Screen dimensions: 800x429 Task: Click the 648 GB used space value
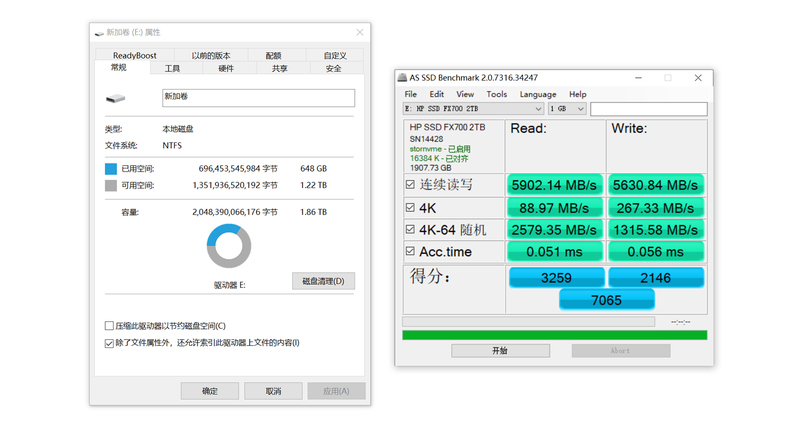pyautogui.click(x=313, y=169)
